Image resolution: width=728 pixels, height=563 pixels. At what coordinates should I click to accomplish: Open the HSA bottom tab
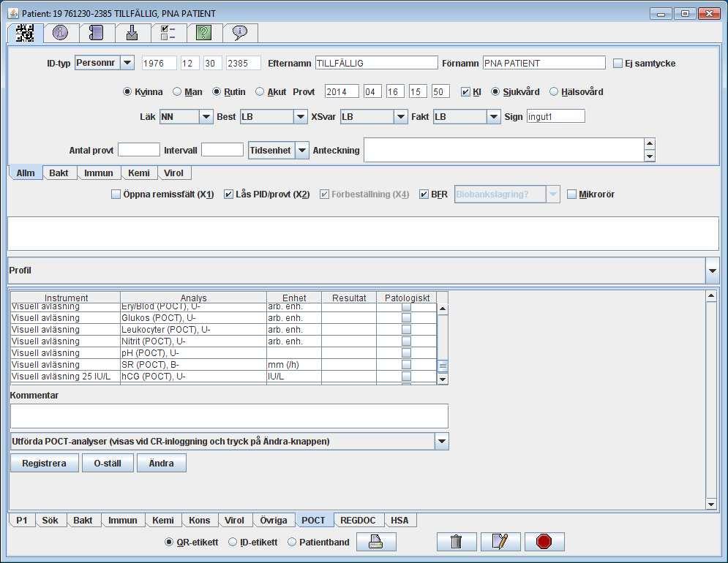point(399,521)
